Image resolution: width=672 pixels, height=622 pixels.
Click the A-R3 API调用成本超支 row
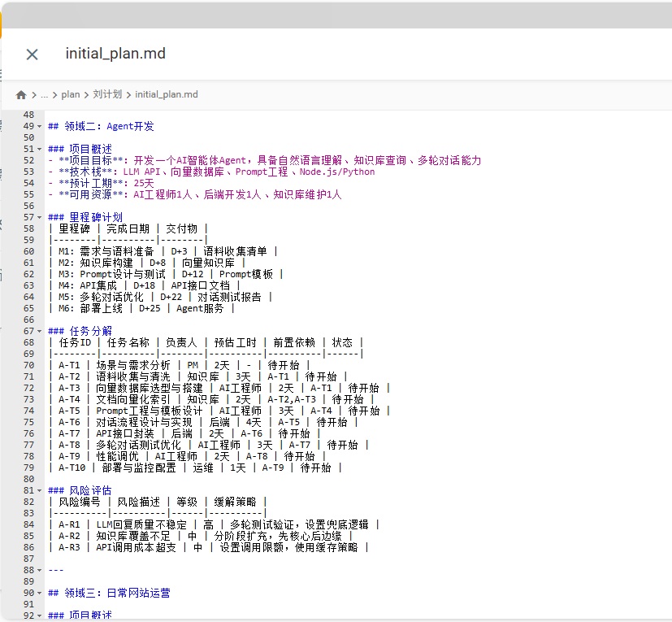point(208,547)
